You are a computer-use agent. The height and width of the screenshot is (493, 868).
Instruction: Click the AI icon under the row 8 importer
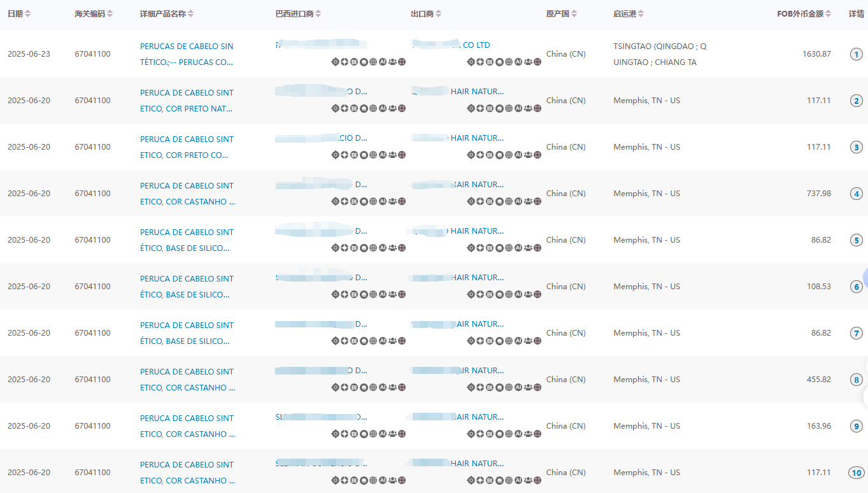[383, 387]
